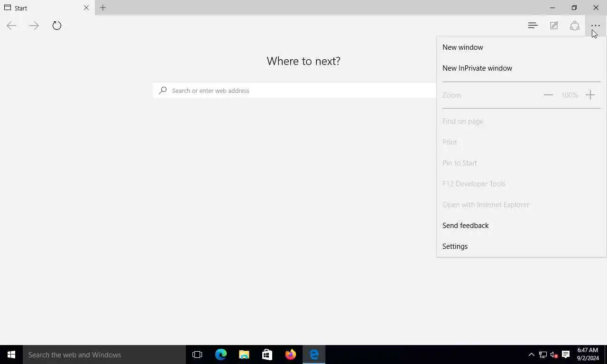This screenshot has height=364, width=607.
Task: Go forward with the forward arrow
Action: tap(34, 26)
